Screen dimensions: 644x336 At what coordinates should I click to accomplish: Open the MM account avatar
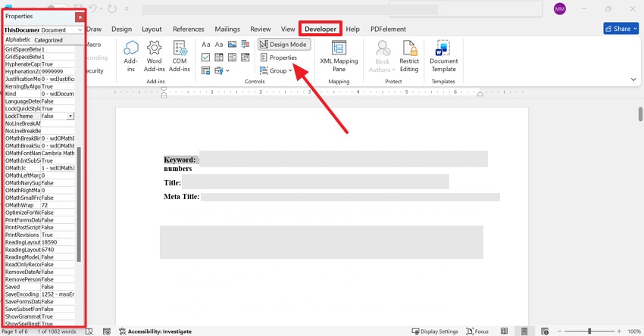[559, 8]
